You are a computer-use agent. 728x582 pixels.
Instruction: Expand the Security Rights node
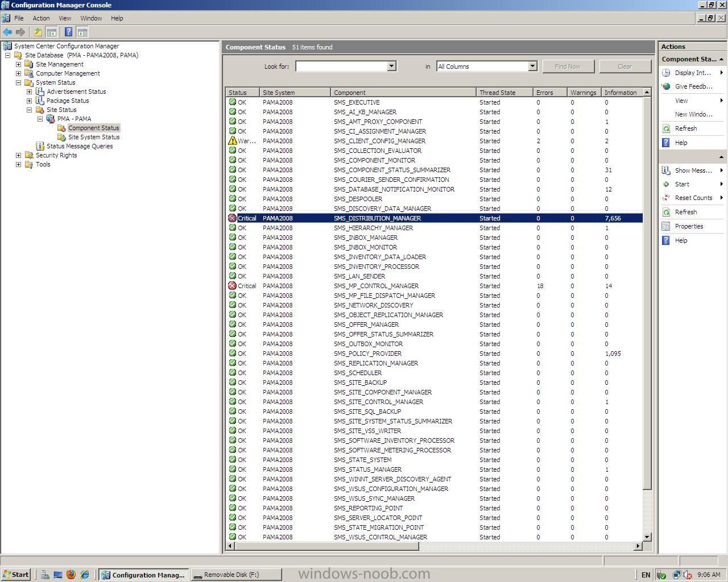click(x=18, y=155)
